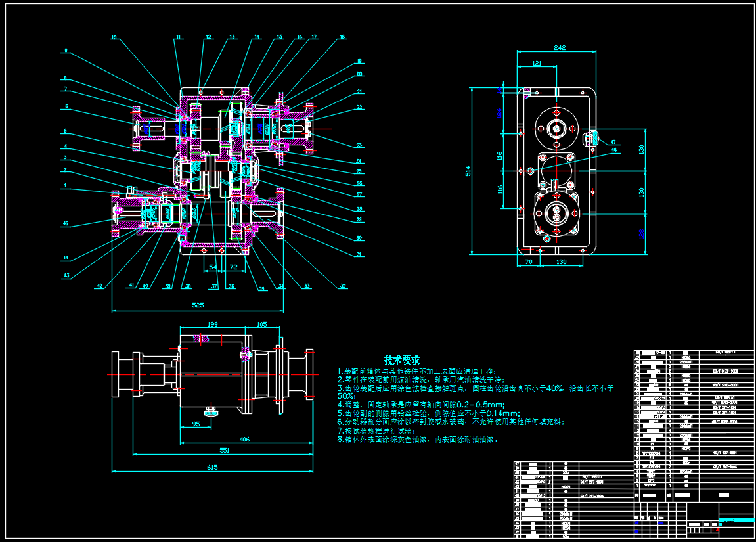Select the 514 overall height dimension
756x542 pixels.
(468, 170)
